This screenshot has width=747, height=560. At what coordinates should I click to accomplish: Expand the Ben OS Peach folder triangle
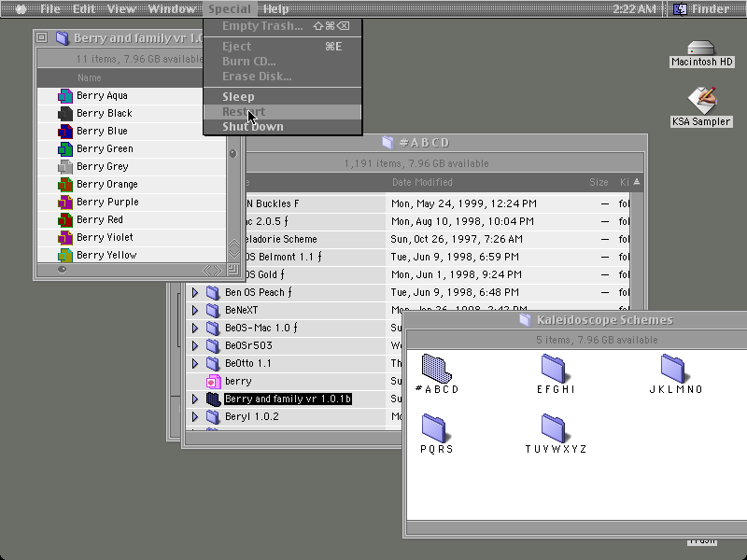click(195, 292)
